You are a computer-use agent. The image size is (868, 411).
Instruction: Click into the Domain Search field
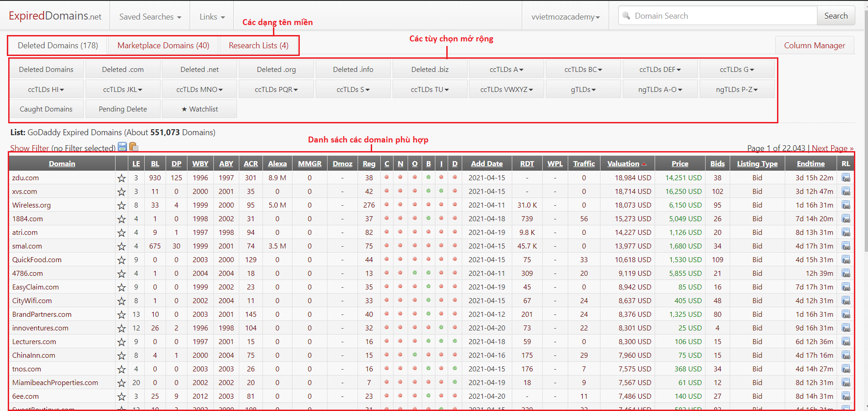[723, 16]
